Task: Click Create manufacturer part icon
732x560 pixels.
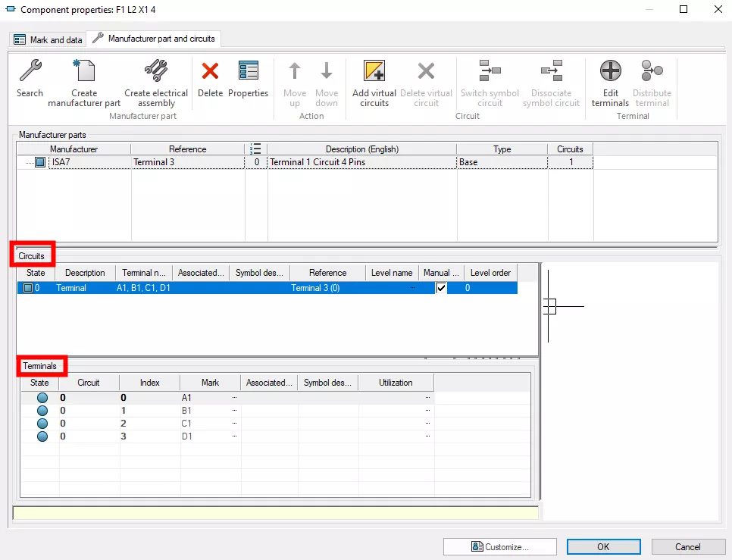Action: 84,72
